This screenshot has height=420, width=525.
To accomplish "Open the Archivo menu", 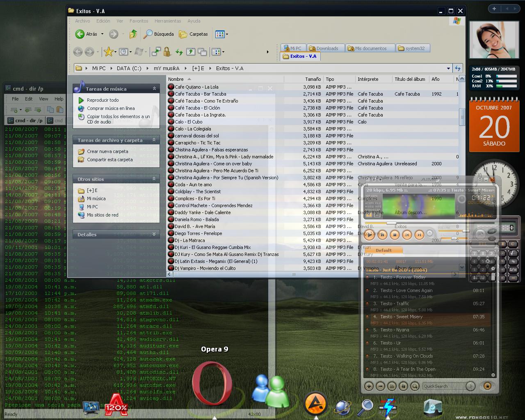I will pos(82,21).
